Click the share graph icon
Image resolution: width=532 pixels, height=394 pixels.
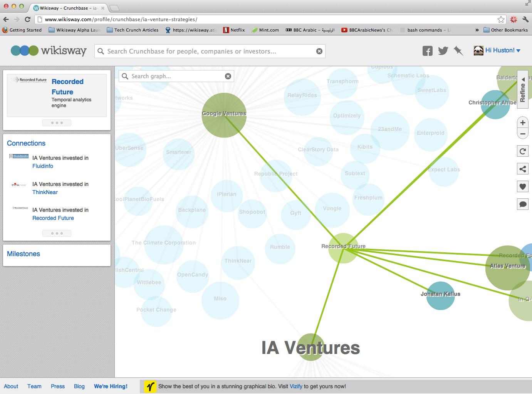click(x=523, y=169)
